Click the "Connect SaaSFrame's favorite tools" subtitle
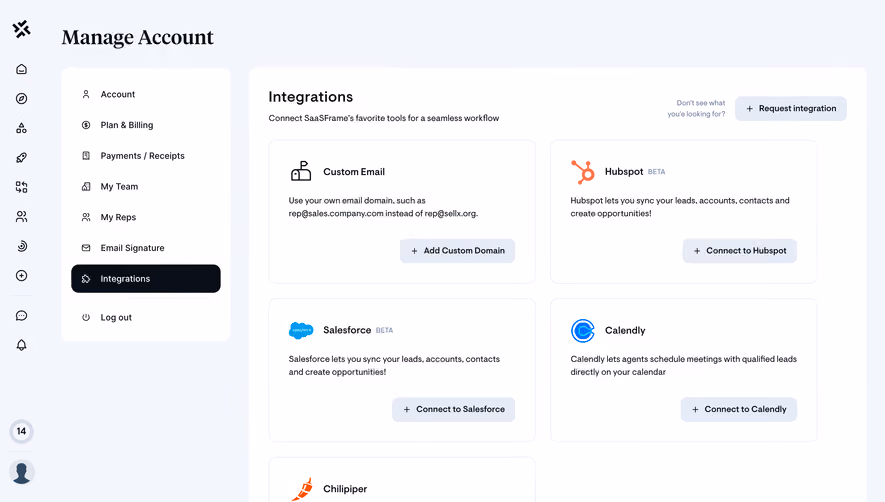885x502 pixels. (x=384, y=118)
